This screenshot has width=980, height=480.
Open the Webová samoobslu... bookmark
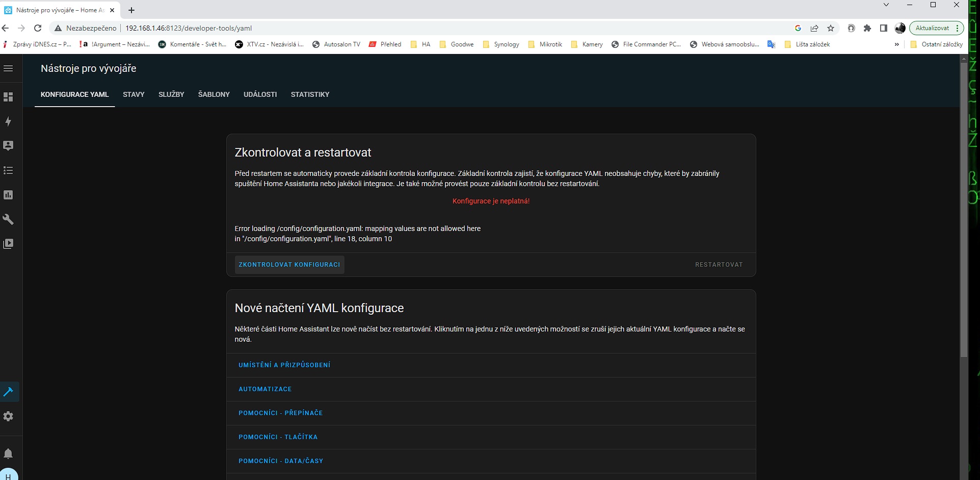725,44
